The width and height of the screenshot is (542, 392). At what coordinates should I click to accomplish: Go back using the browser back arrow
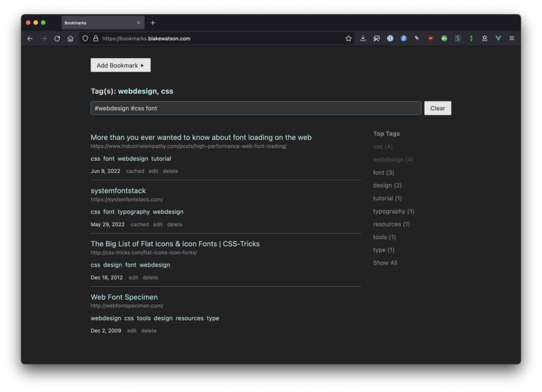pos(30,38)
